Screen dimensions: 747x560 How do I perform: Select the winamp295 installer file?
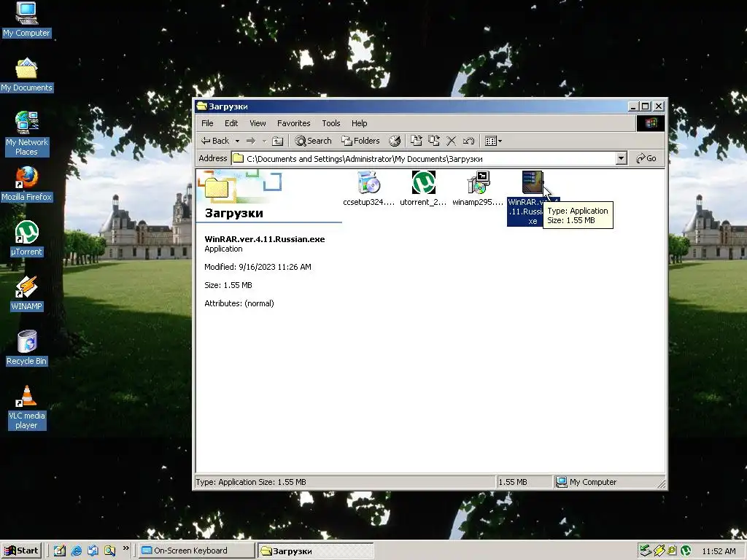coord(478,189)
